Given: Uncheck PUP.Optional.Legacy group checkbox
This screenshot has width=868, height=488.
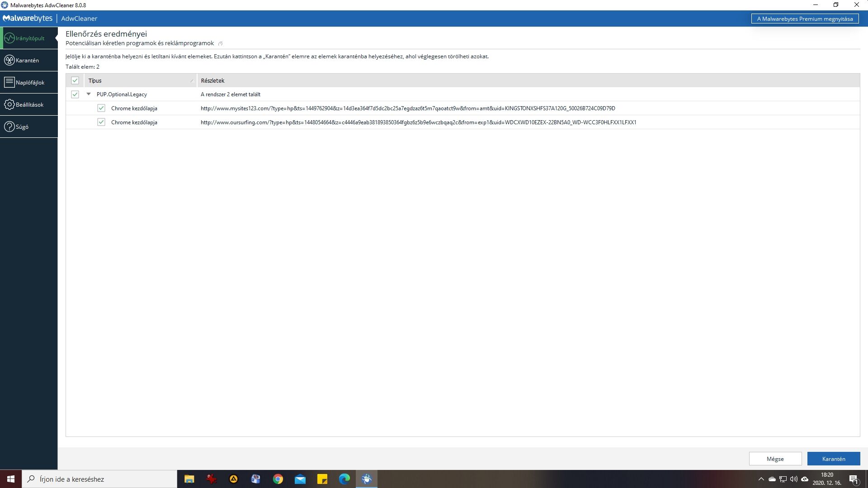Looking at the screenshot, I should [x=75, y=94].
